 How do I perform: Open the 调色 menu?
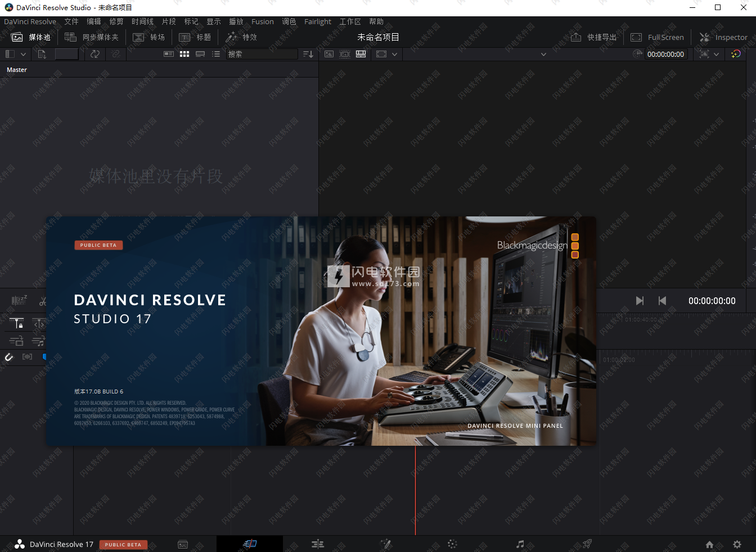(x=289, y=22)
